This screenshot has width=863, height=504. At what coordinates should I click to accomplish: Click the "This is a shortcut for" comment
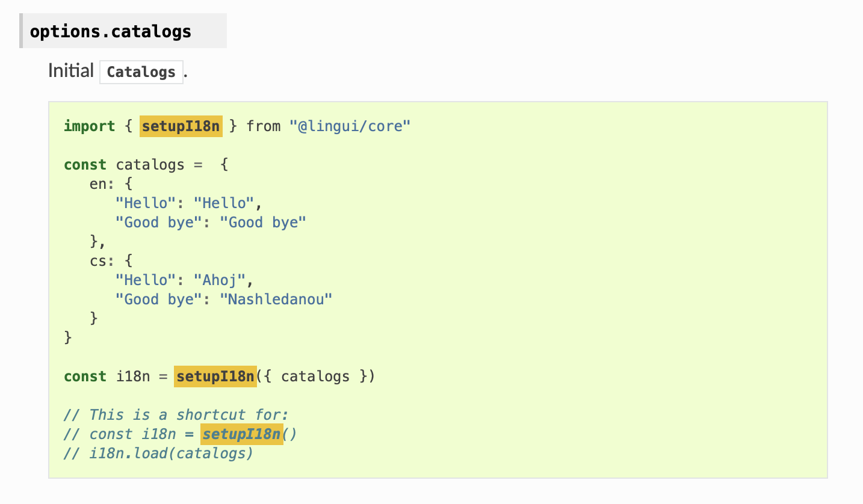175,414
